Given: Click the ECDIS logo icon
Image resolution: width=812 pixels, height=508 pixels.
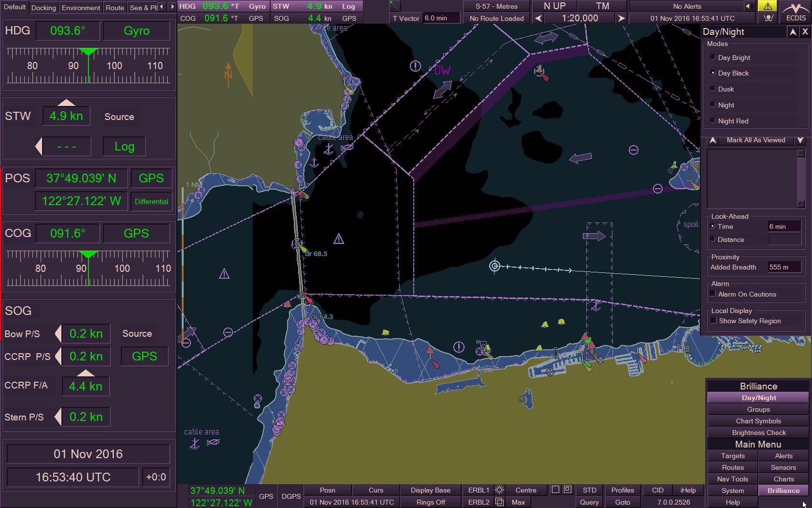Looking at the screenshot, I should 795,12.
